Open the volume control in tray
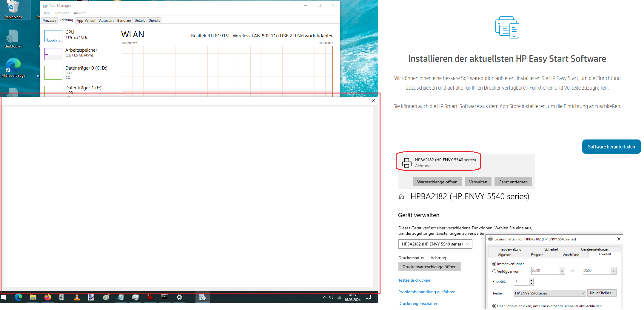 [x=332, y=297]
